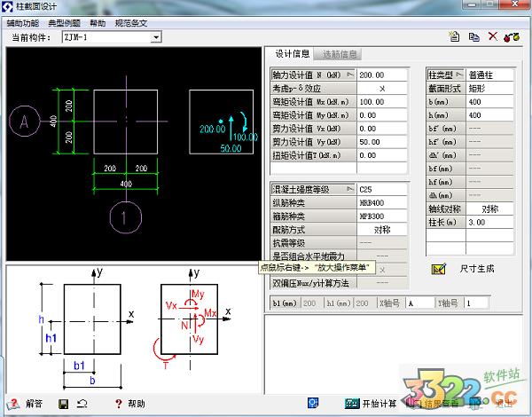Click the axis bubble labeled 1 in drawing
Viewport: 532px width, 417px height.
(x=126, y=217)
